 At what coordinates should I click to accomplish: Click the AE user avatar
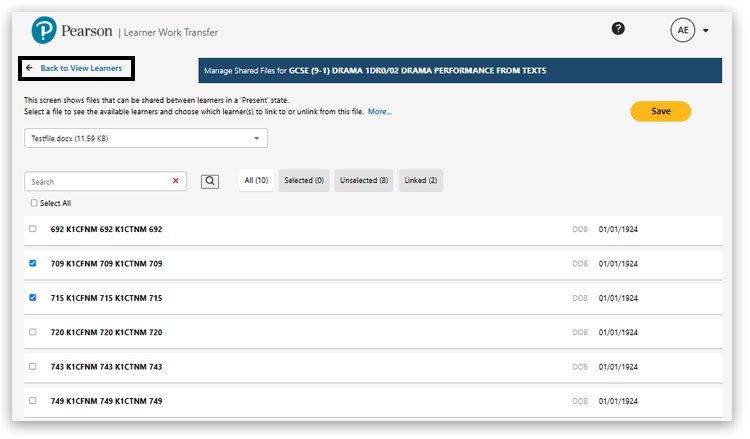683,30
